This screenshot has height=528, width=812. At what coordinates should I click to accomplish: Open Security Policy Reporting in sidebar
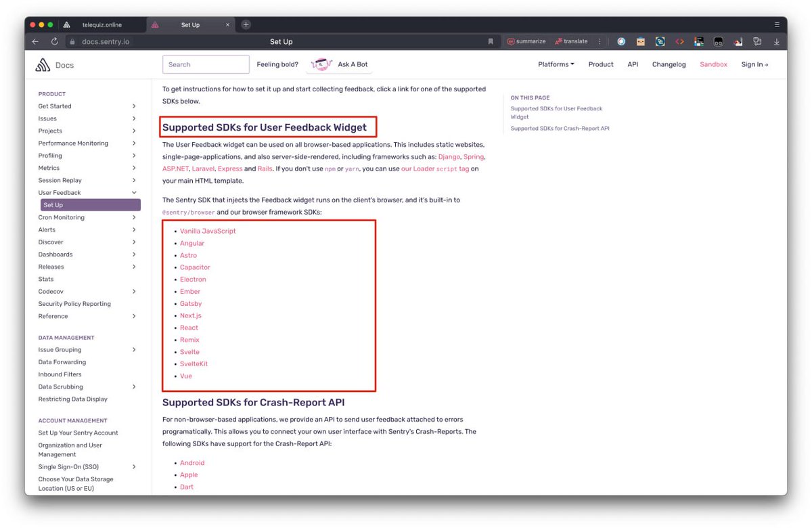[74, 304]
